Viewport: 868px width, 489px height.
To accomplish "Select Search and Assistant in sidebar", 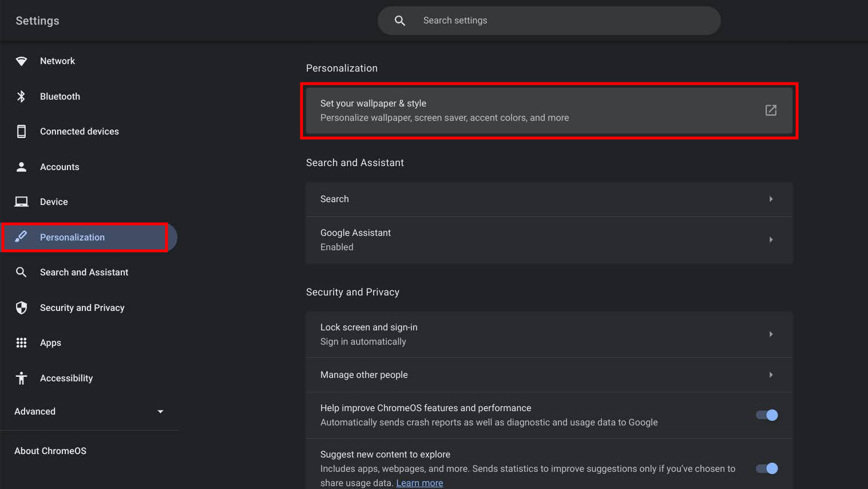I will pos(84,273).
